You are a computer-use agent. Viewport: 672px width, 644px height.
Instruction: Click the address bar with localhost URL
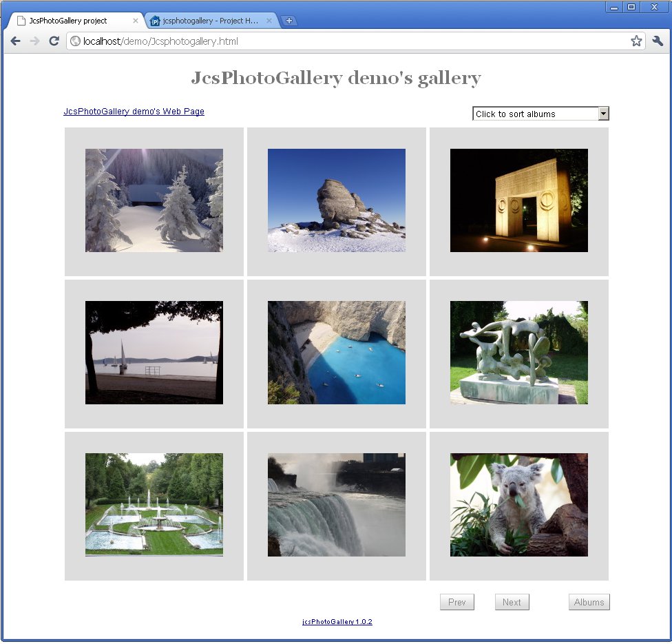[x=356, y=41]
